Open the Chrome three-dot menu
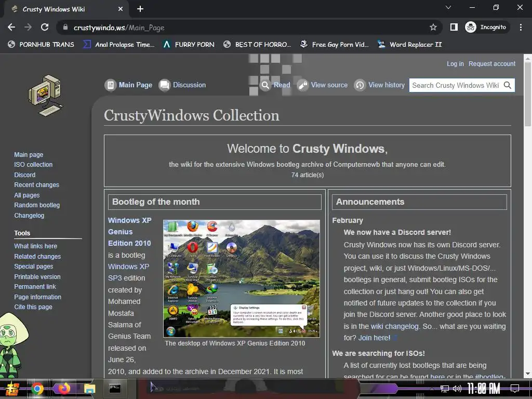 point(521,27)
